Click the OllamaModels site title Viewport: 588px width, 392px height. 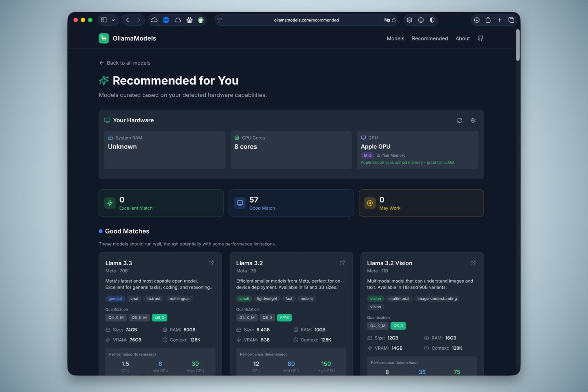(134, 38)
